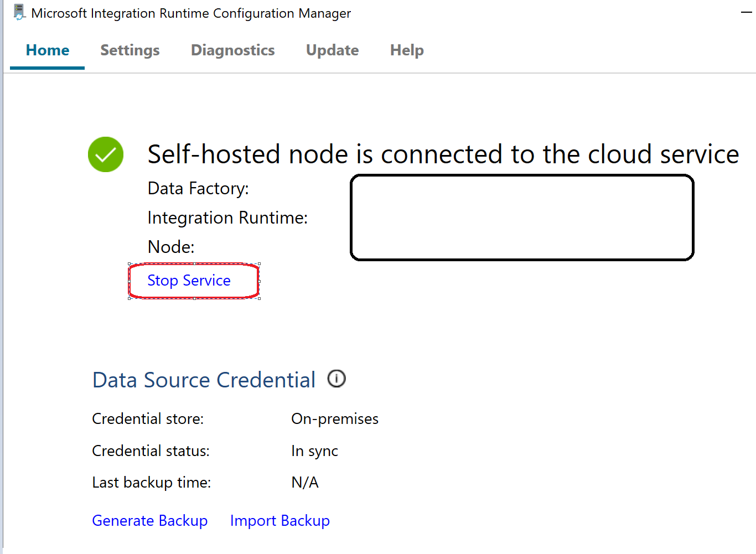Click the window title text in title bar
This screenshot has width=756, height=554.
point(191,13)
